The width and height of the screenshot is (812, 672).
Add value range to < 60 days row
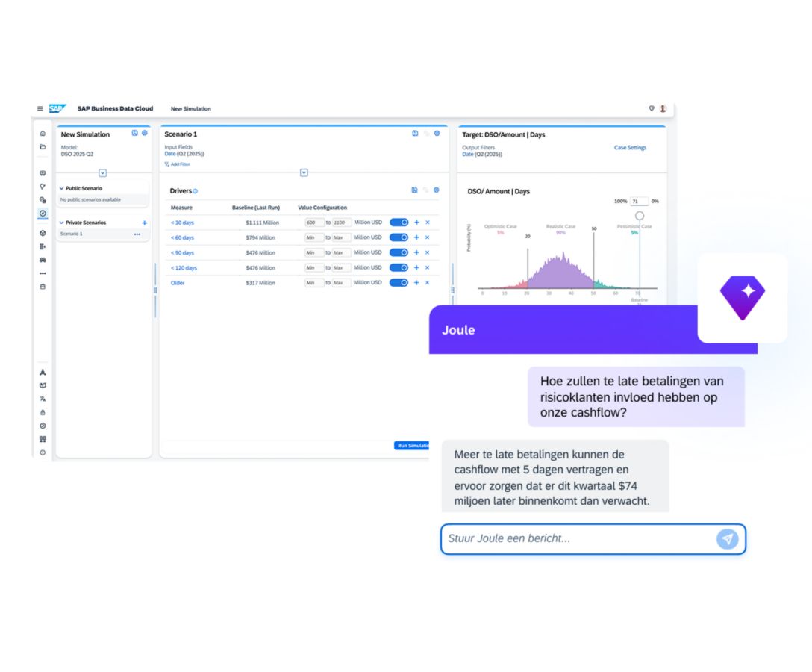click(x=416, y=237)
